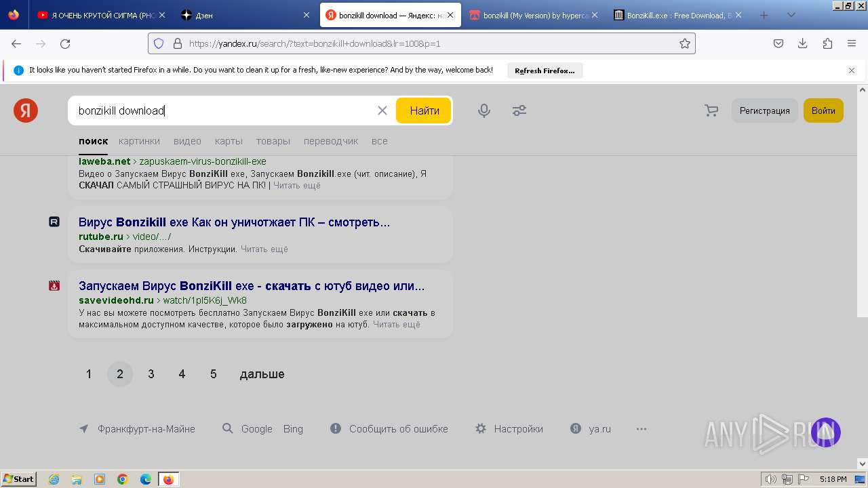Image resolution: width=868 pixels, height=488 pixels.
Task: Open Запускаем Вирус BonziKill exe savevideohd result
Action: pyautogui.click(x=252, y=285)
